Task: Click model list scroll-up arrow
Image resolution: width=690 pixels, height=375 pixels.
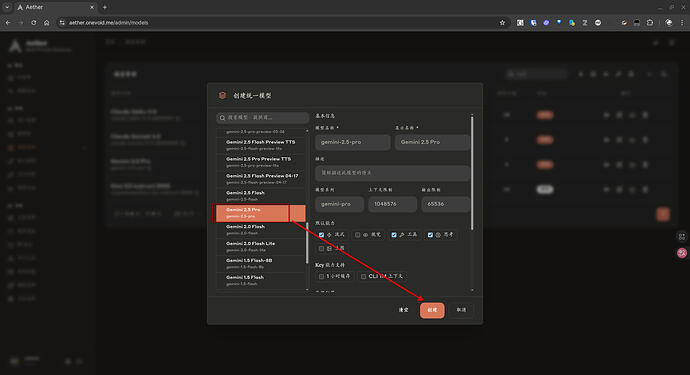Action: click(x=307, y=130)
